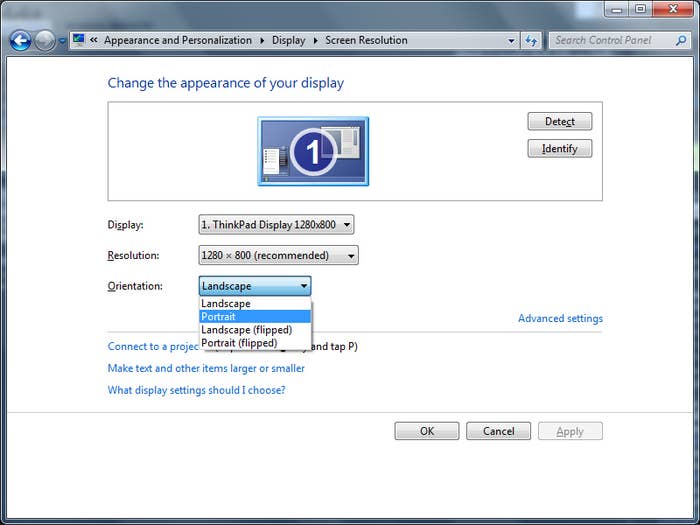The width and height of the screenshot is (700, 525).
Task: Open Advanced settings link
Action: click(560, 318)
